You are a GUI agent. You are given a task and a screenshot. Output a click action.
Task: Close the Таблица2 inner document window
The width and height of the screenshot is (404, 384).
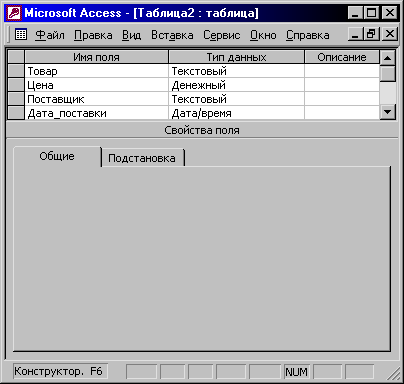click(x=389, y=34)
